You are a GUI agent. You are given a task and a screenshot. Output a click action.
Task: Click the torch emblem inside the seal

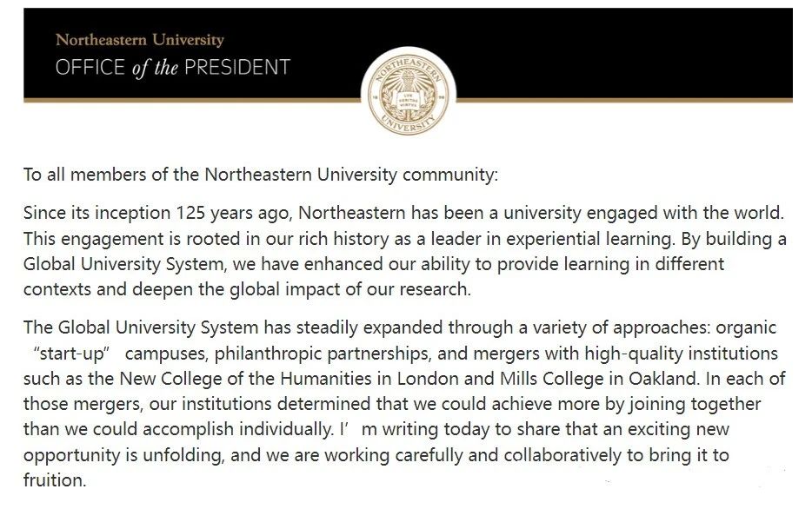(408, 81)
